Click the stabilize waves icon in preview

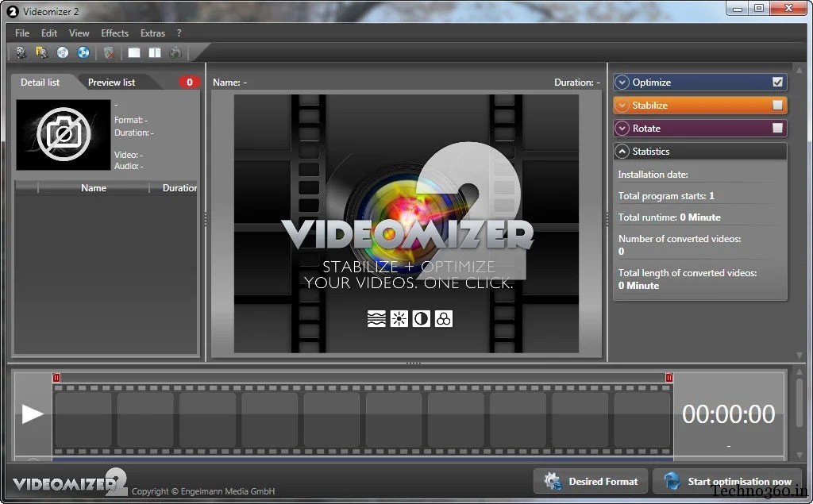[376, 318]
